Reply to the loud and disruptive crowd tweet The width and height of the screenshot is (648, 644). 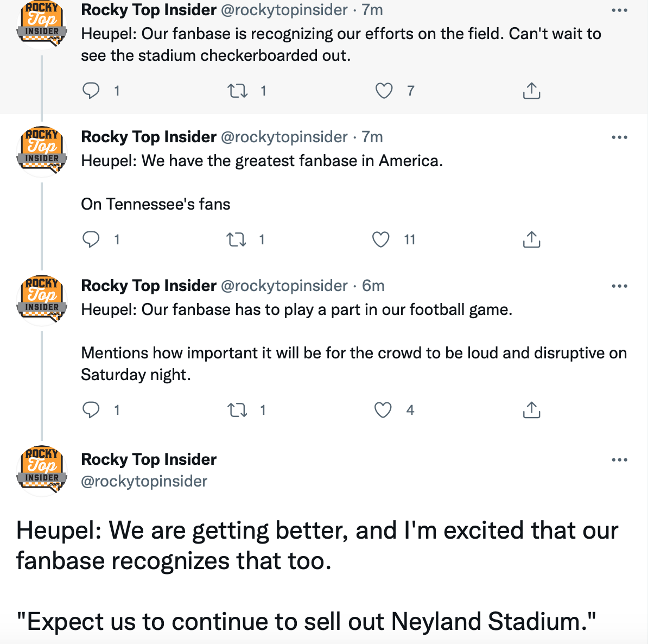coord(91,410)
